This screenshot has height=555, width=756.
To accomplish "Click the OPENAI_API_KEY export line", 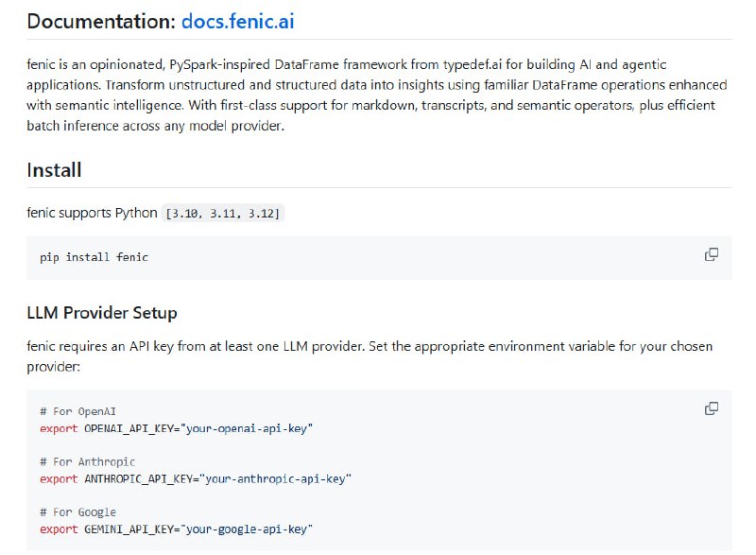I will tap(176, 428).
